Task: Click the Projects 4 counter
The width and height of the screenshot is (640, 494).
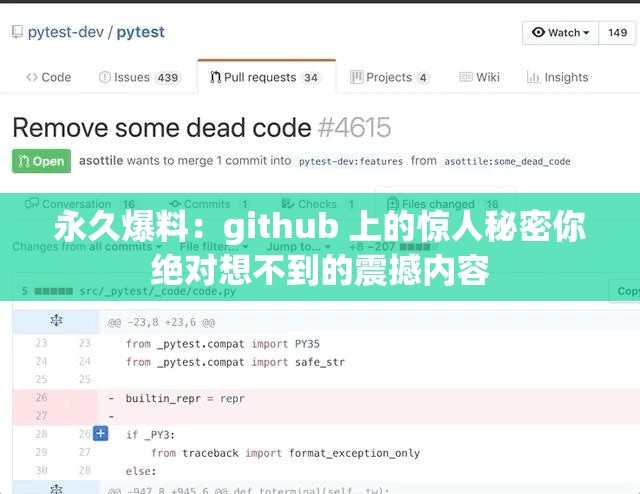Action: 423,78
